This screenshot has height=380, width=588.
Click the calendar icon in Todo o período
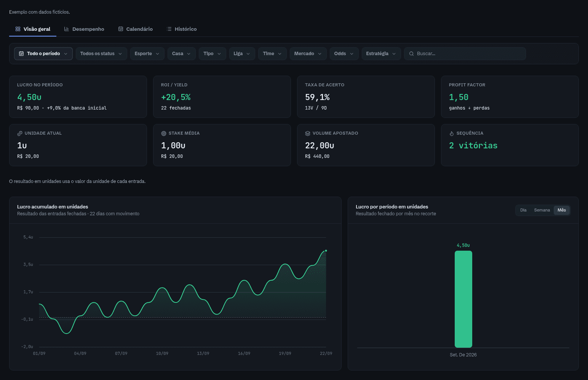coord(21,54)
